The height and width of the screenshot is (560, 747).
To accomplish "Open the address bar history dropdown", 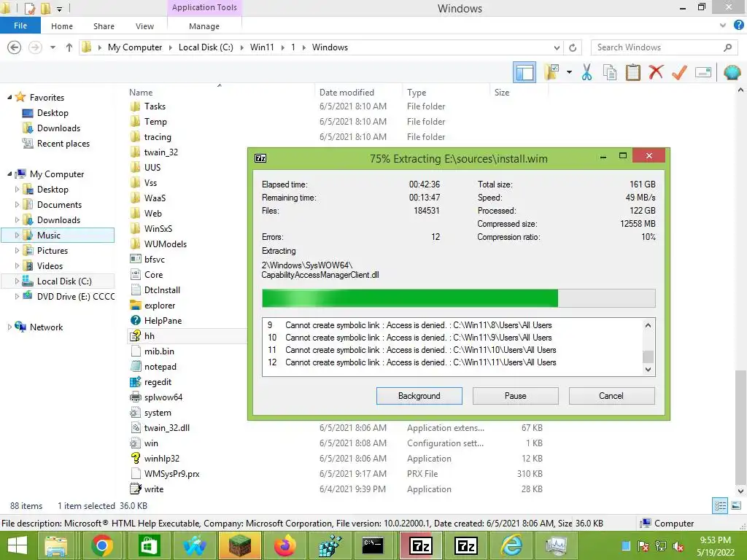I will [x=557, y=47].
